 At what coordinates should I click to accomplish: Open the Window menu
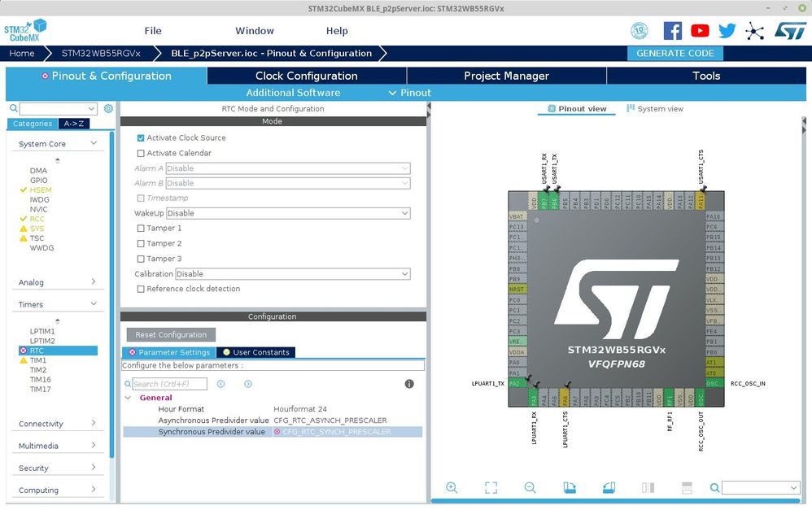coord(255,31)
